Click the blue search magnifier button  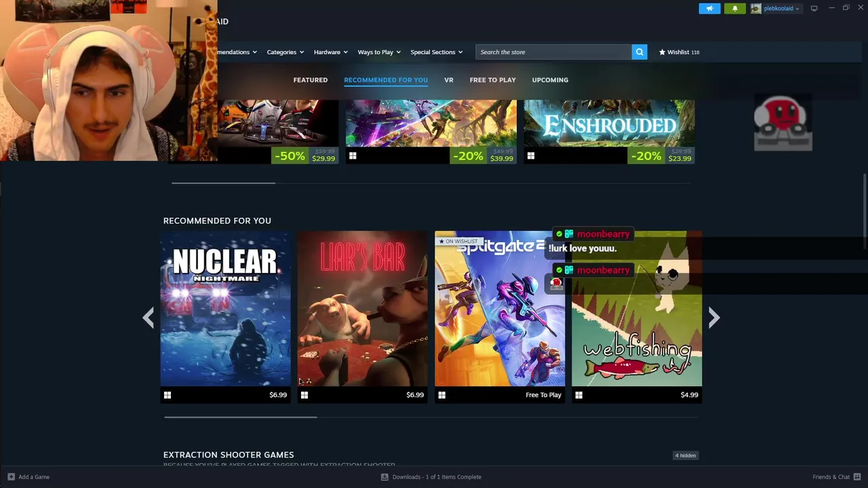click(x=639, y=52)
